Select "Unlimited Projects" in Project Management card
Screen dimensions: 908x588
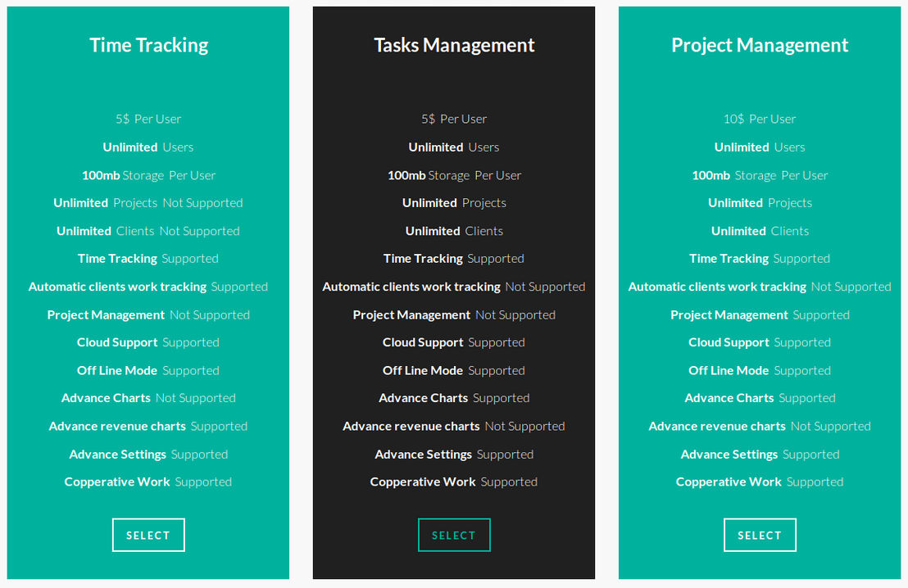click(760, 203)
